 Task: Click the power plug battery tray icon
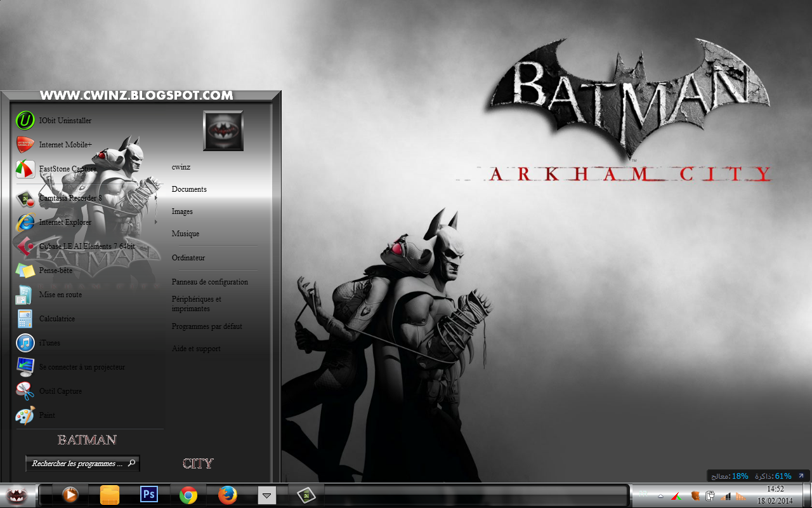pyautogui.click(x=710, y=495)
